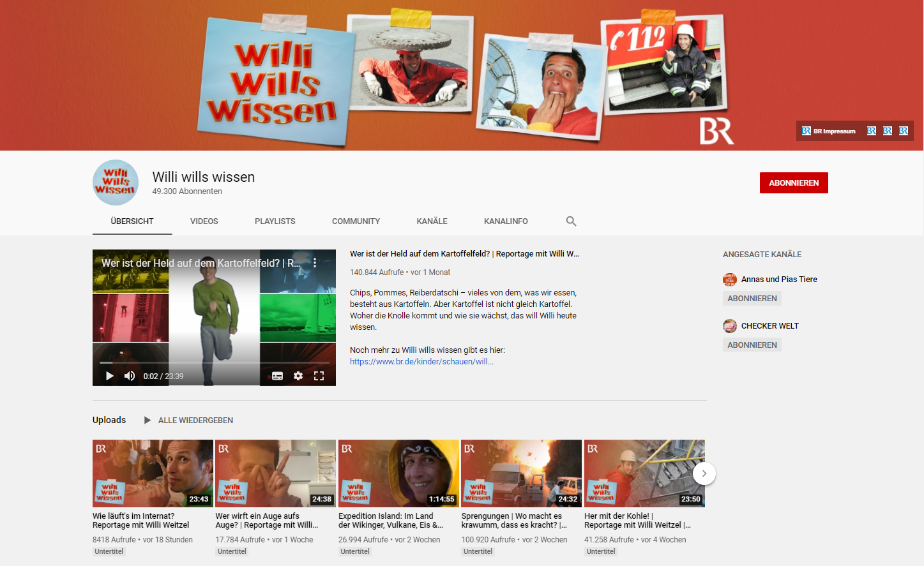Open the COMMUNITY tab
Image resolution: width=924 pixels, height=566 pixels.
pos(356,221)
